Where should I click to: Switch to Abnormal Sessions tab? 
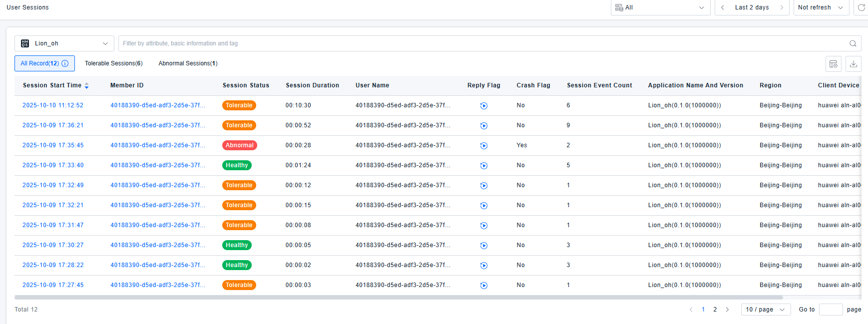[x=188, y=63]
